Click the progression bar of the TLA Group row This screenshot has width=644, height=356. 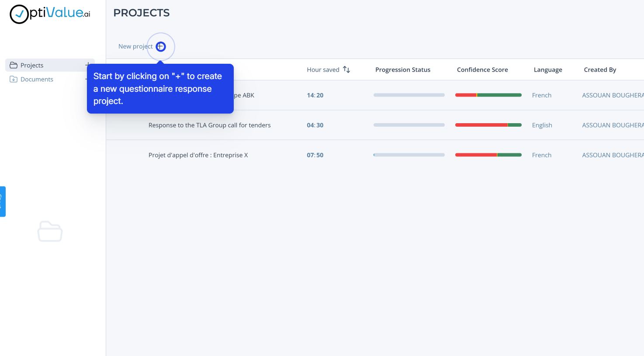click(409, 125)
